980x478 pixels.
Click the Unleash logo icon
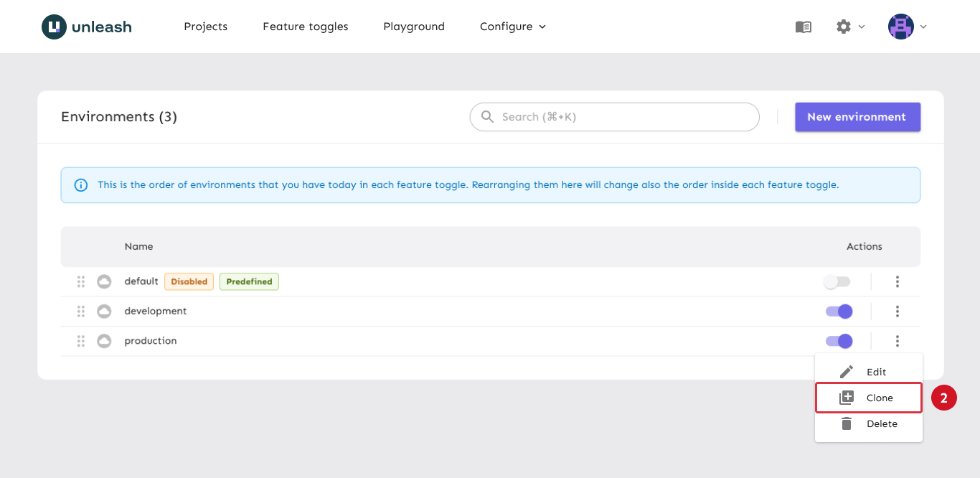point(54,27)
